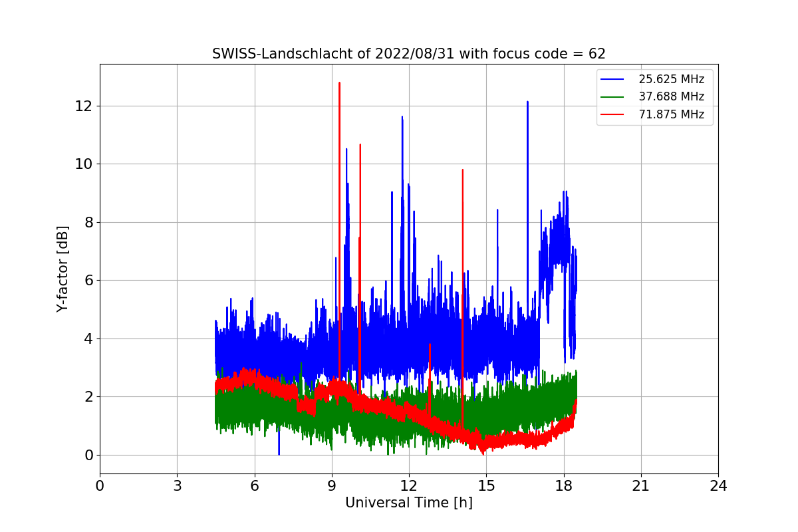
Task: Click x-axis tick label 3
Action: [x=177, y=486]
